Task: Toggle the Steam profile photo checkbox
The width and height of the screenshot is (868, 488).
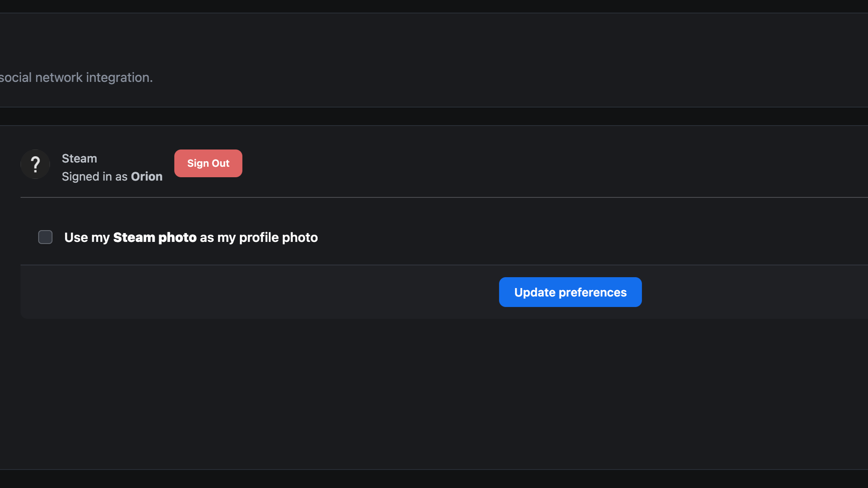Action: [x=45, y=237]
